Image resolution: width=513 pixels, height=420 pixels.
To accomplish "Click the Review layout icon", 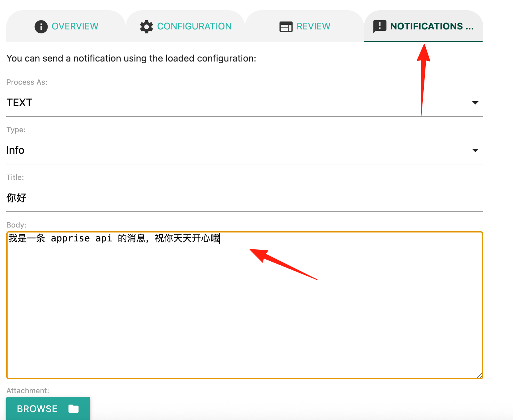I will 286,26.
